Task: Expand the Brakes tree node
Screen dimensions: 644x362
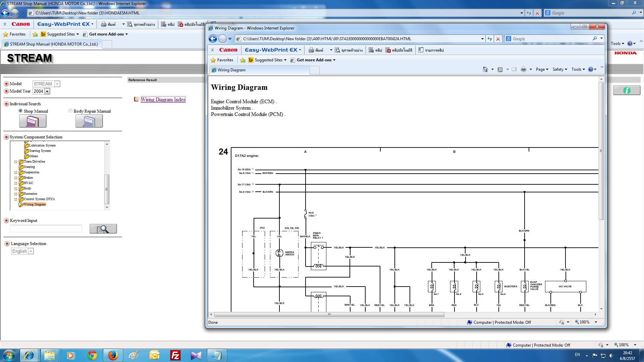Action: [x=15, y=178]
